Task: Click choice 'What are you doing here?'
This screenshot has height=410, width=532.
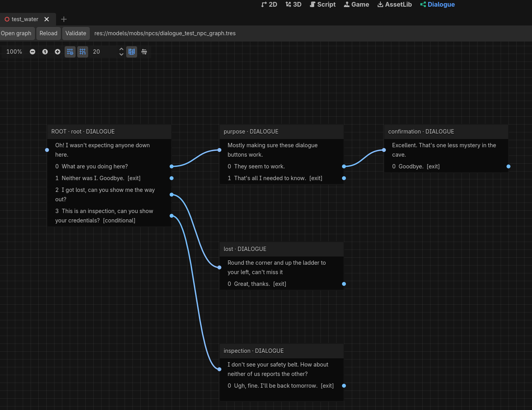Action: pyautogui.click(x=92, y=166)
